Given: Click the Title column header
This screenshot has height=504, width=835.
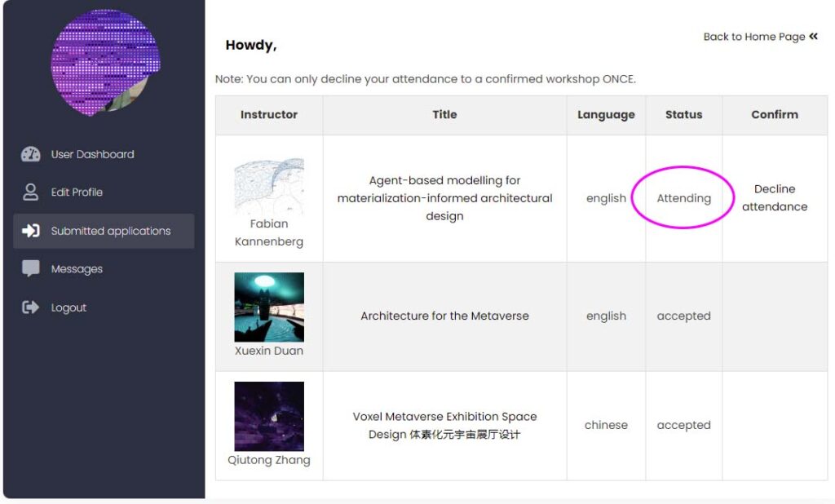Looking at the screenshot, I should (444, 114).
